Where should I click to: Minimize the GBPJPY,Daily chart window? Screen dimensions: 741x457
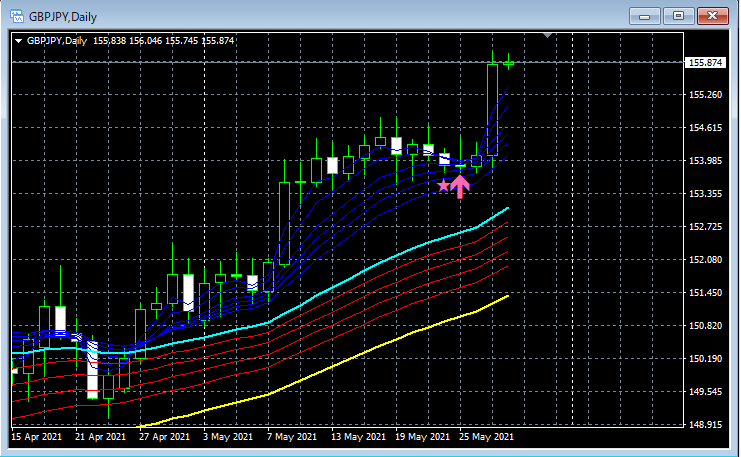click(644, 17)
